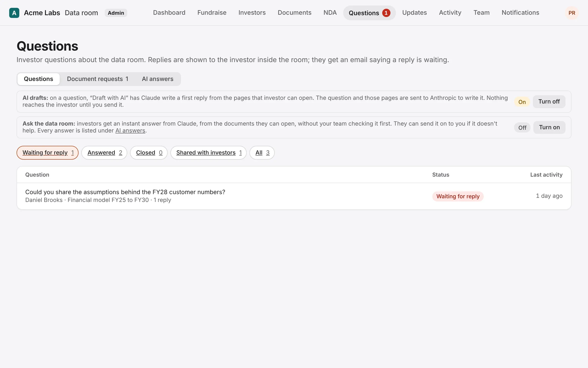Click the Questions page heading

point(47,46)
